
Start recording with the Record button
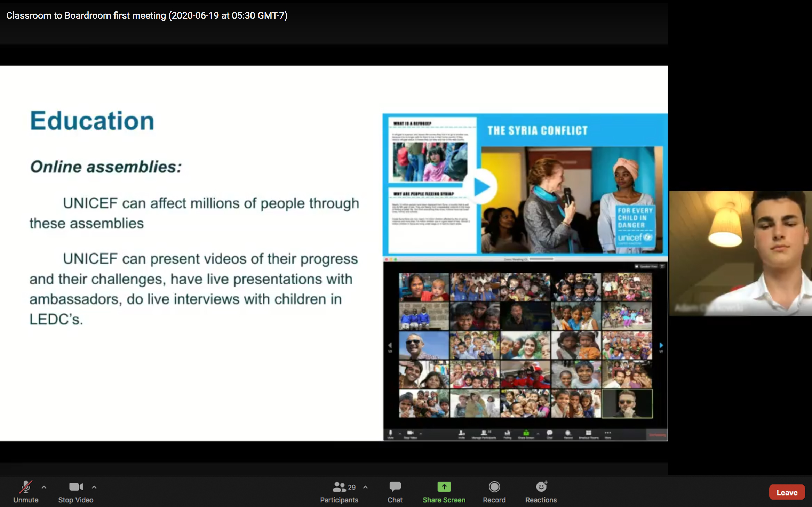[494, 492]
